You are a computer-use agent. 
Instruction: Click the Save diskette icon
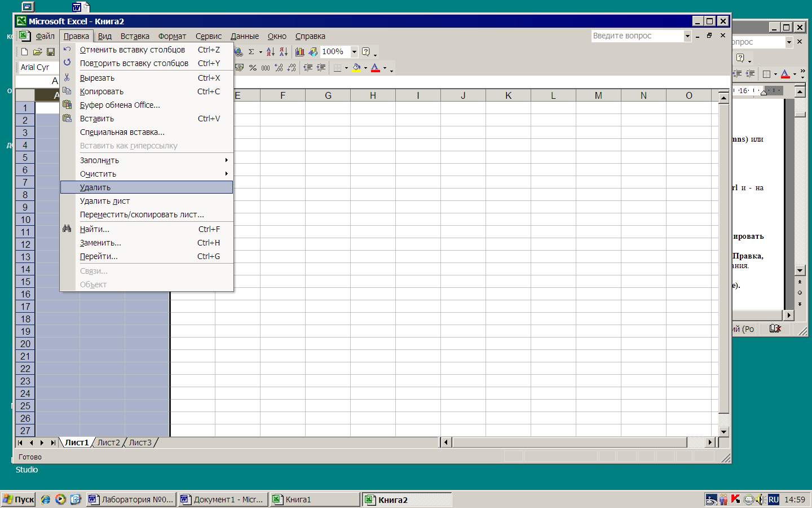[x=51, y=52]
